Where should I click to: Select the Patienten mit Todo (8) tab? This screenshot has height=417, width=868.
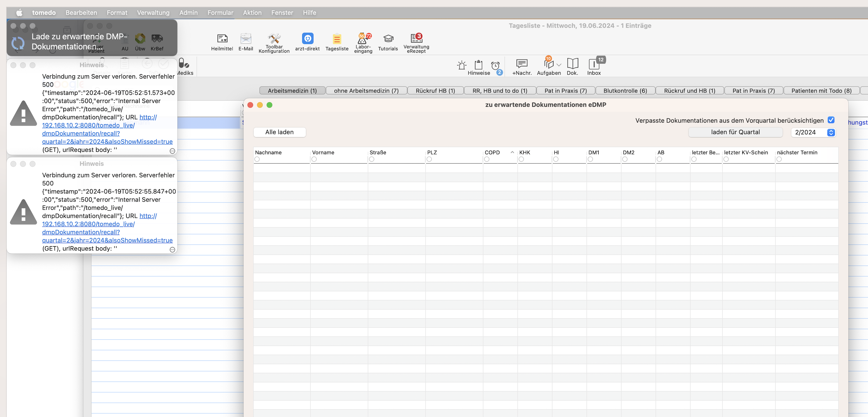tap(821, 90)
